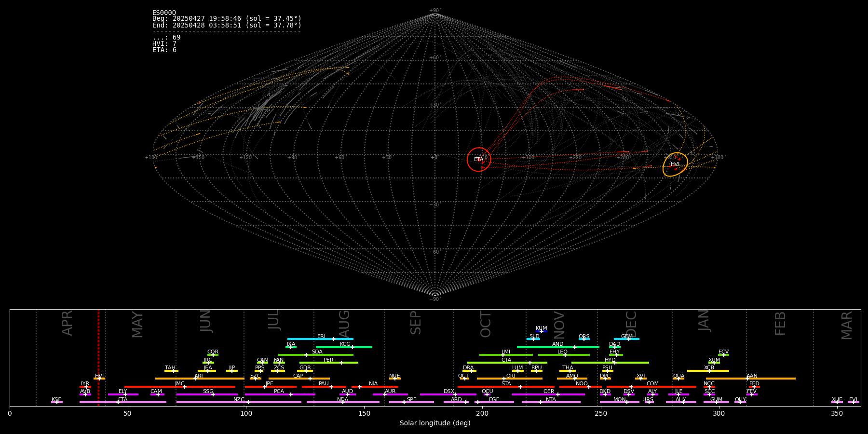Image resolution: width=868 pixels, height=434 pixels.
Task: Click the DRA shower label
Action: coord(468,368)
